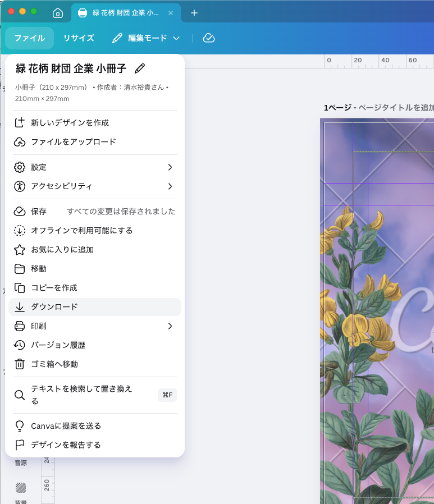The image size is (434, 504).
Task: Click テキストを検索して置き換える
Action: click(95, 395)
